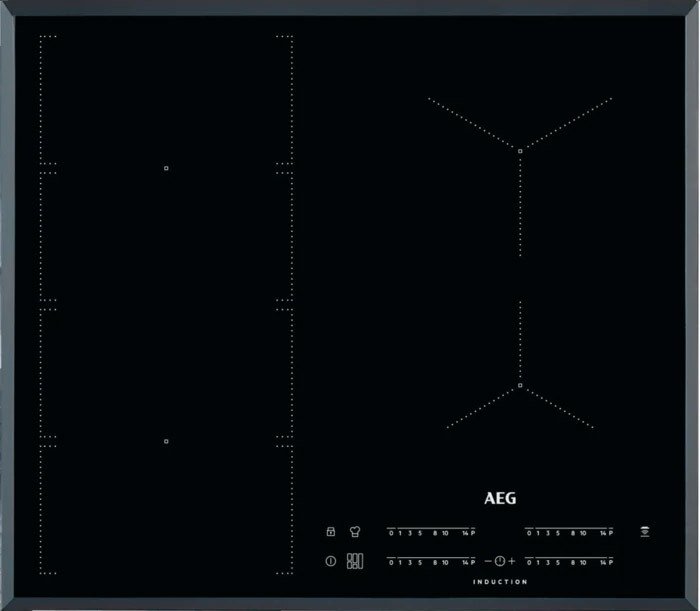Tap the Hob2Hood wireless hood icon
Viewport: 700px width, 611px height.
point(645,532)
